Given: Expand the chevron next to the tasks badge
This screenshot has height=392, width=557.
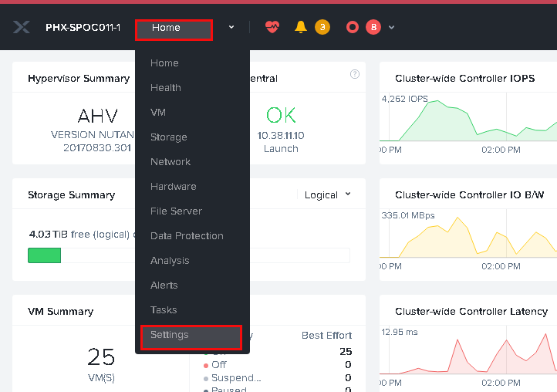Looking at the screenshot, I should coord(391,27).
